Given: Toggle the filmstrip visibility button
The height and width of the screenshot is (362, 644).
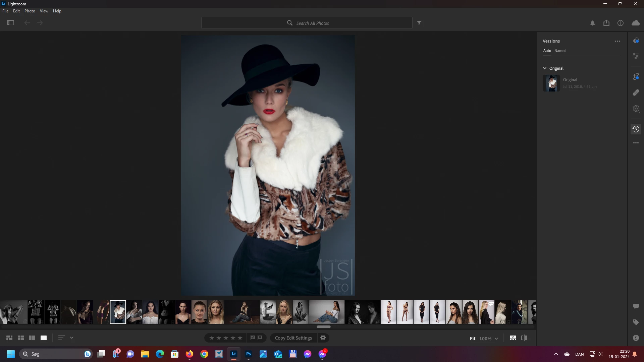Looking at the screenshot, I should pos(513,338).
